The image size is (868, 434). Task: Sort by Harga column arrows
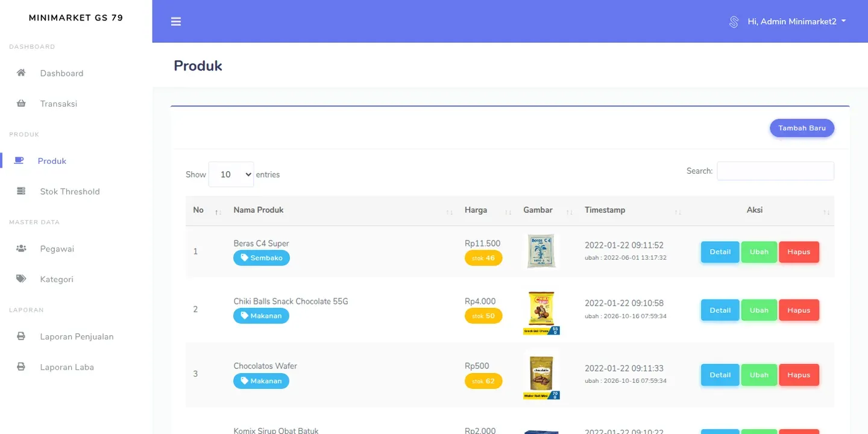pyautogui.click(x=508, y=212)
